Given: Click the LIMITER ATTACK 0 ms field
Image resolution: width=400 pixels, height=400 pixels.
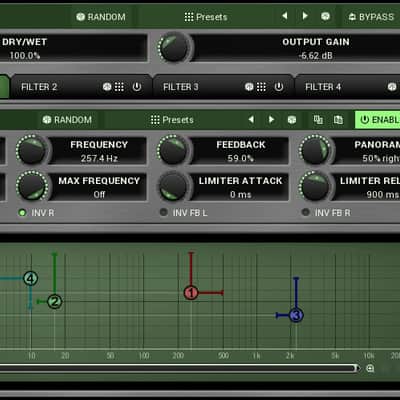Looking at the screenshot, I should pyautogui.click(x=240, y=187).
